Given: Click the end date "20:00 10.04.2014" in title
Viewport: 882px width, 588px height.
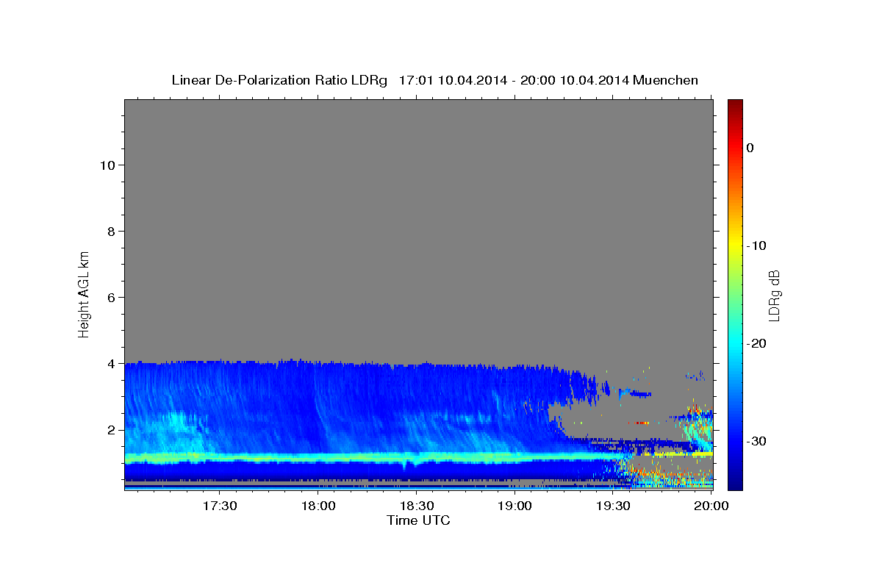Looking at the screenshot, I should tap(575, 80).
